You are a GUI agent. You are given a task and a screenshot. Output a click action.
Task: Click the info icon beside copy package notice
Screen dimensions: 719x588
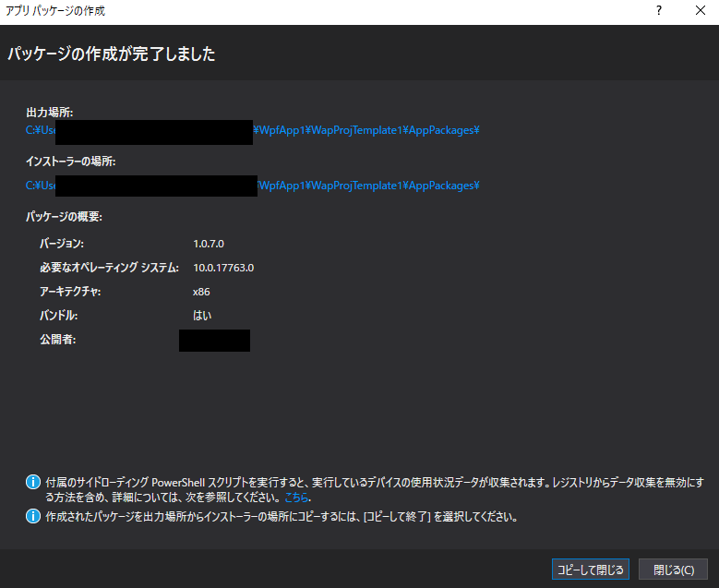[33, 516]
